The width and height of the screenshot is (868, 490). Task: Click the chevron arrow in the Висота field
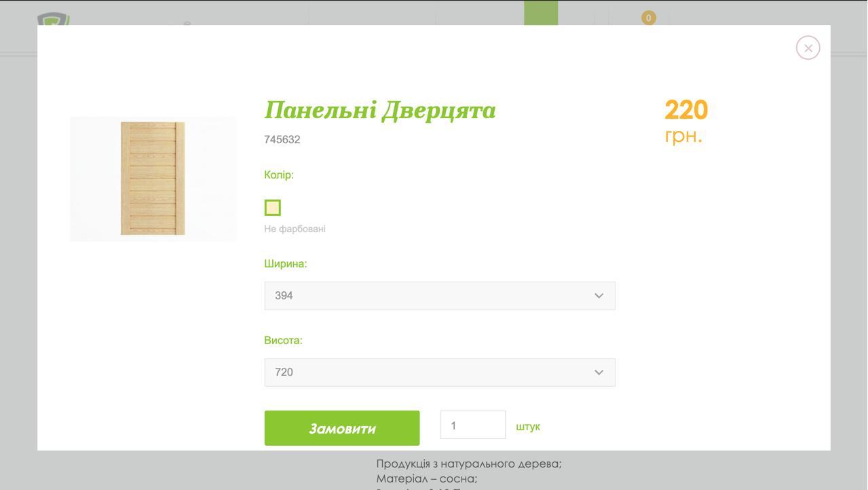pos(599,373)
